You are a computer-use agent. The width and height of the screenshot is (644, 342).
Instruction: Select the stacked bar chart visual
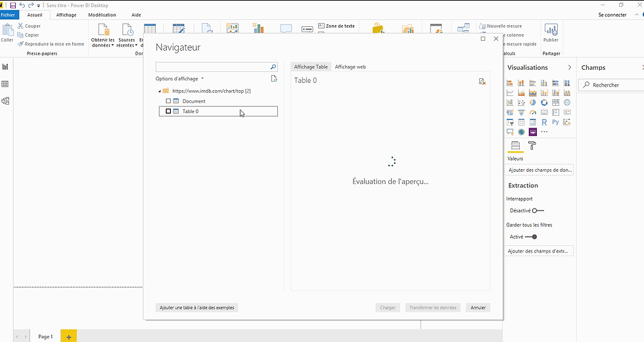(510, 83)
